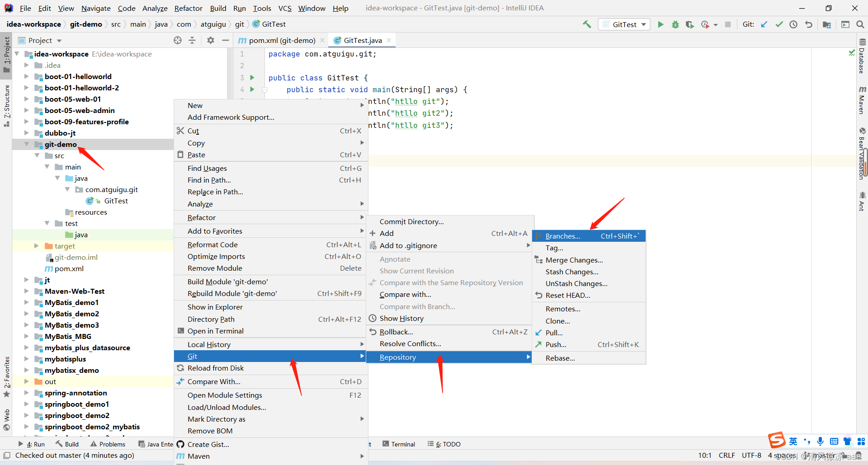
Task: Run GitTest with the green play icon
Action: tap(660, 24)
